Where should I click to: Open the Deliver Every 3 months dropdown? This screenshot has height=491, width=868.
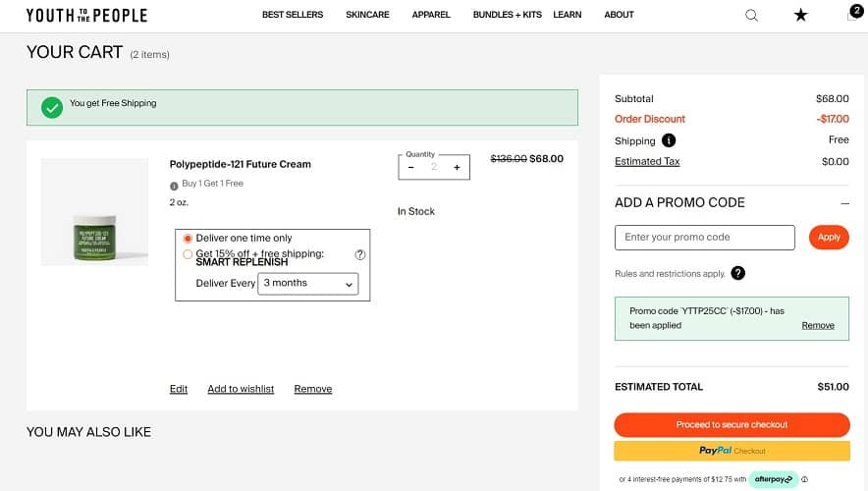tap(307, 284)
